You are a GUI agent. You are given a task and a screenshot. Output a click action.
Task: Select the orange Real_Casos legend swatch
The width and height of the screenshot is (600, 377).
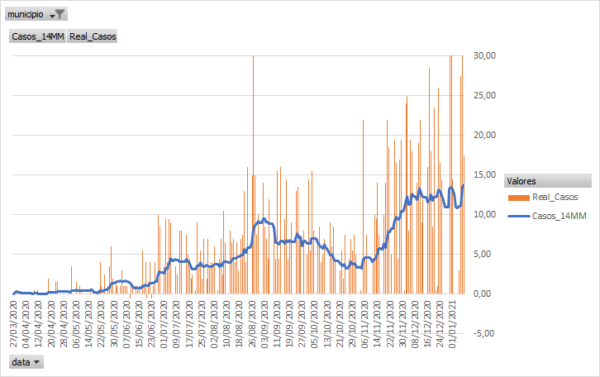point(518,197)
